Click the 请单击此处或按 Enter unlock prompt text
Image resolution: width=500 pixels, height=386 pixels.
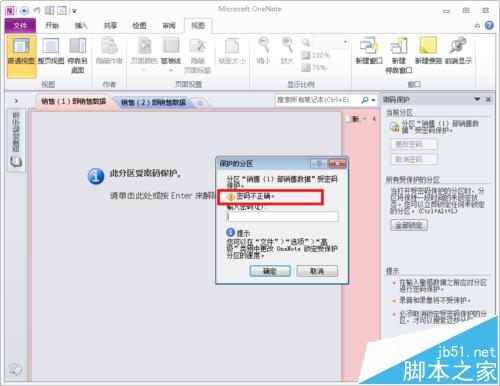163,195
